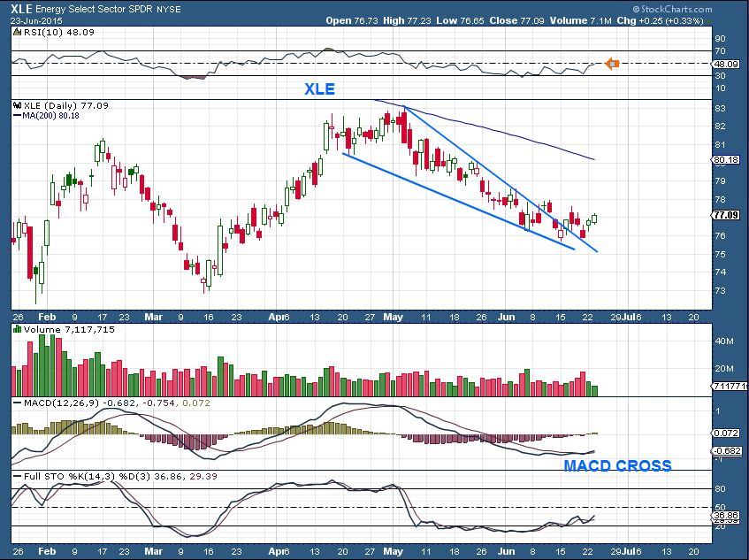Select the Energy Select Sector SPDR name
Screen dimensions: 749x560
pyautogui.click(x=94, y=10)
